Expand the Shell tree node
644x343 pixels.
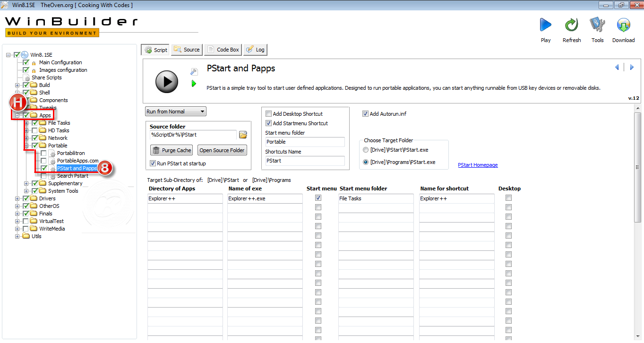17,93
